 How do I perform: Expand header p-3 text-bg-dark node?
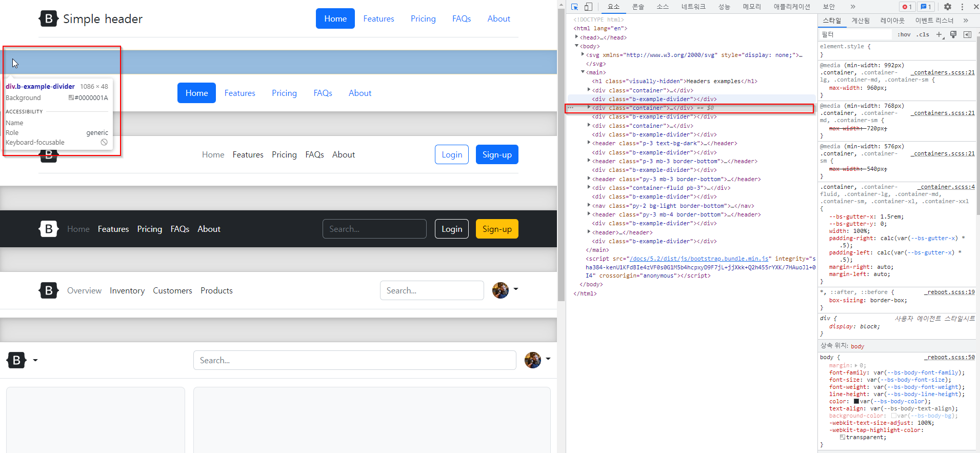coord(589,143)
